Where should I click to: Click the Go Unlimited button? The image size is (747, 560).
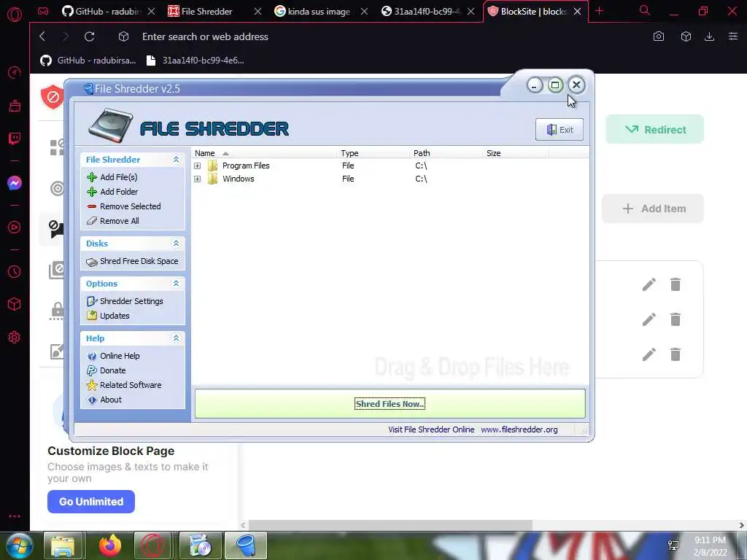click(91, 502)
